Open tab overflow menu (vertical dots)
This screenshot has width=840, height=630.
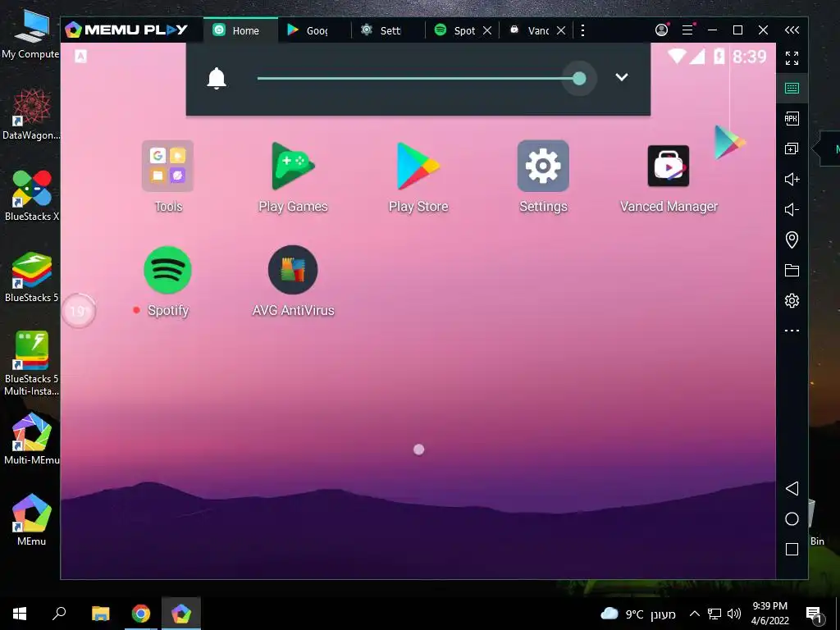pyautogui.click(x=582, y=30)
